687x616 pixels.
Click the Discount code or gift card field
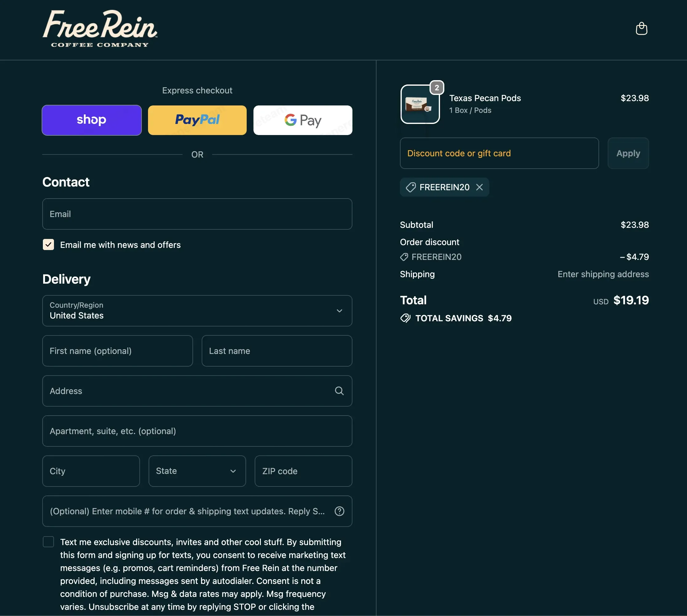click(499, 153)
